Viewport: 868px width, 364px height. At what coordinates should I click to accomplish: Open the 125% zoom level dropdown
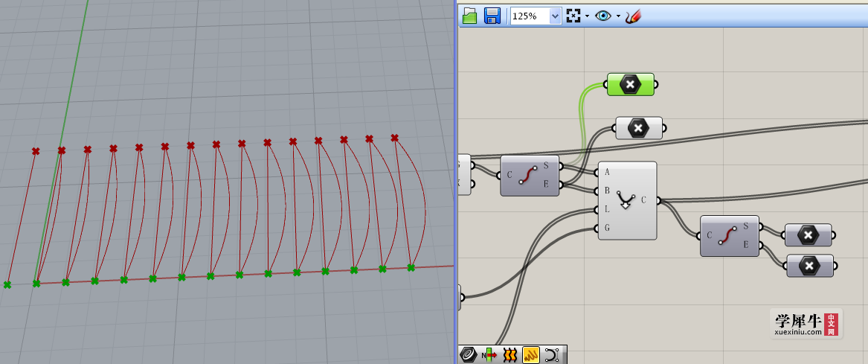click(555, 16)
